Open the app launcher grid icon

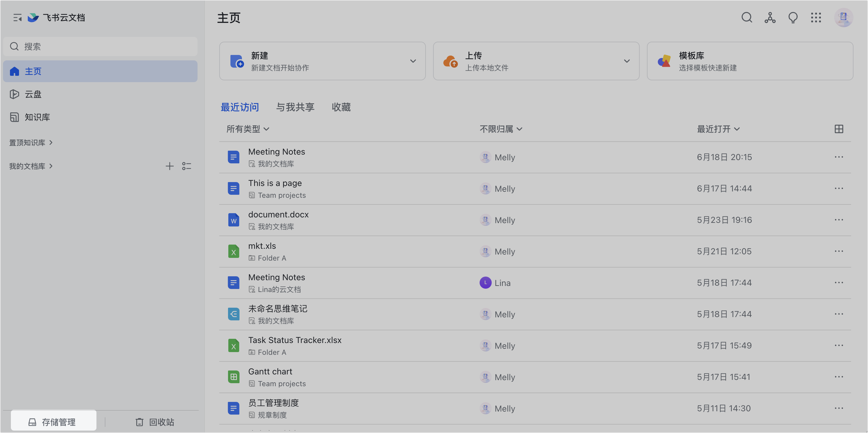(x=816, y=18)
